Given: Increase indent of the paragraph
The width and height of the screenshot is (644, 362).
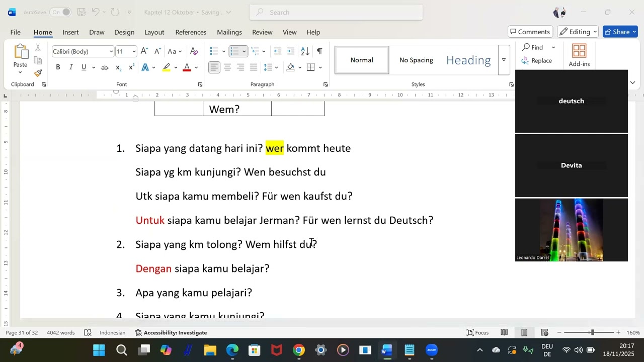Looking at the screenshot, I should tap(291, 51).
